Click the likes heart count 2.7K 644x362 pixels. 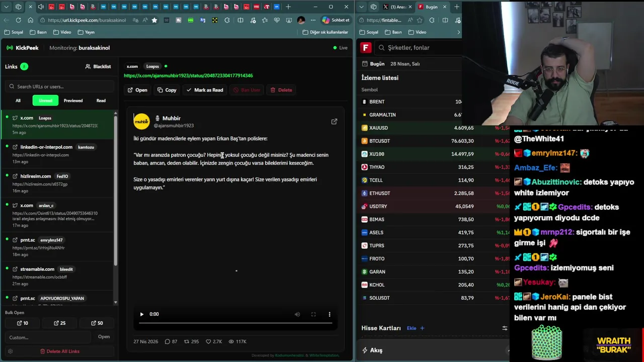pyautogui.click(x=214, y=341)
